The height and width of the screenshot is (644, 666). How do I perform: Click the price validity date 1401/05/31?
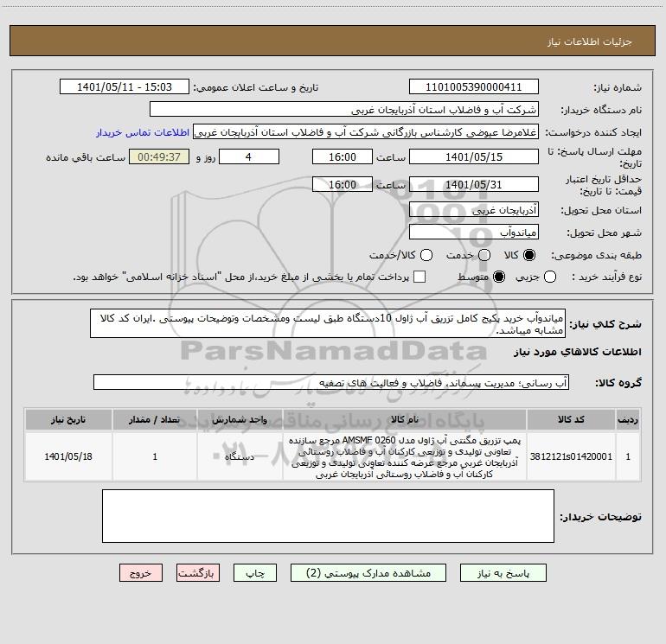pos(474,184)
